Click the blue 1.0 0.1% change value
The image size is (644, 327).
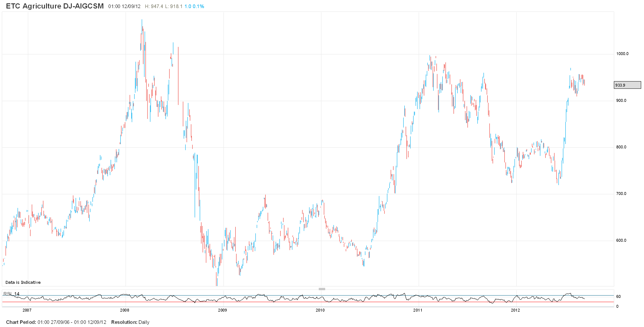point(194,6)
